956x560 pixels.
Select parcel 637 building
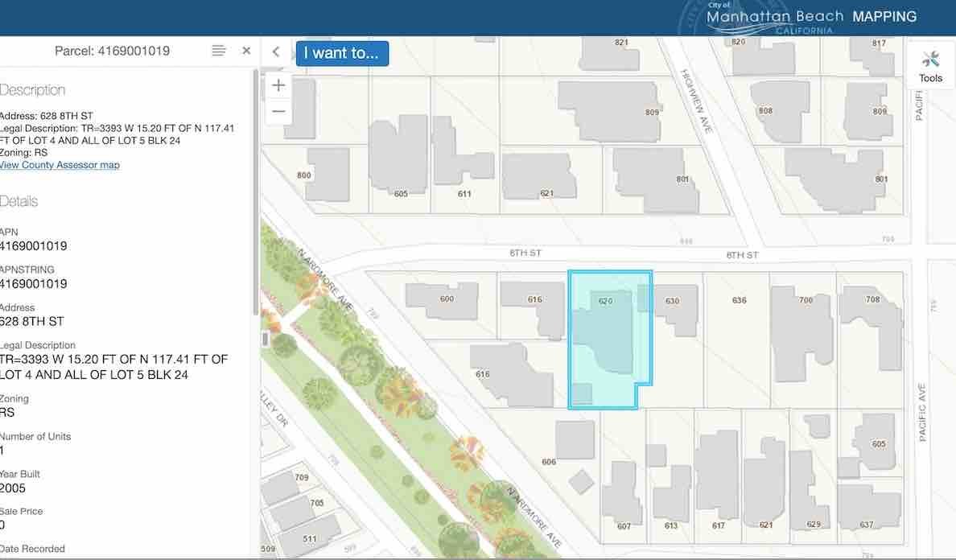[868, 506]
